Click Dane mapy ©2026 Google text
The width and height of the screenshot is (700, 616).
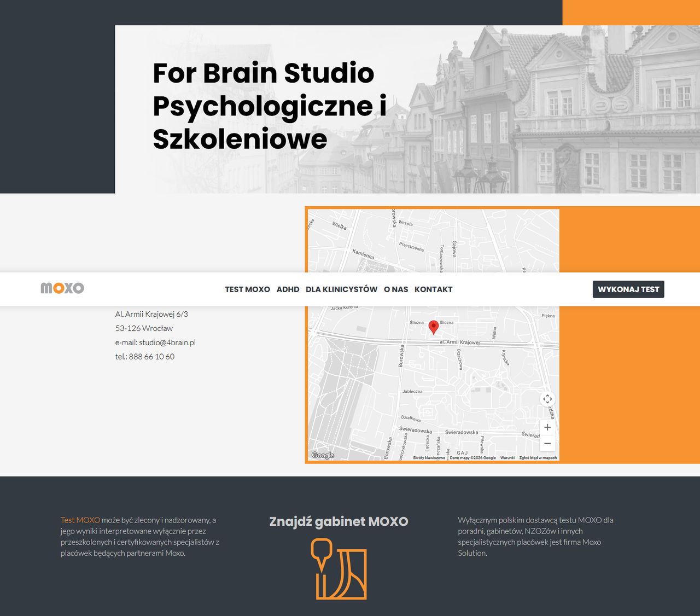pos(473,458)
